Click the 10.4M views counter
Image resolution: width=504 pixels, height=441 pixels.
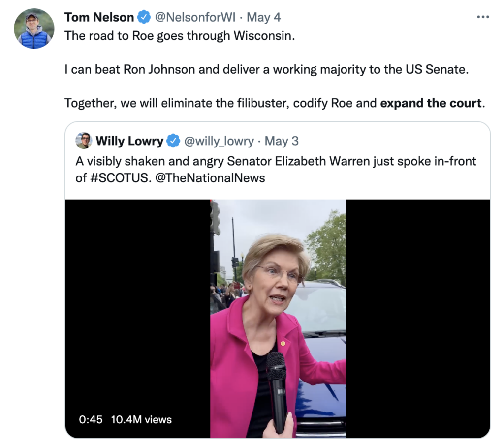[x=141, y=419]
